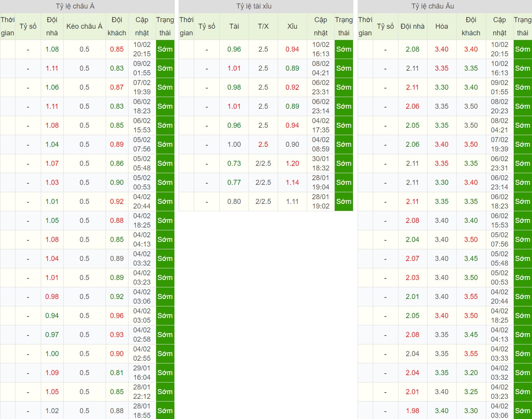Click away odds 3.20 in châu Âu table
This screenshot has width=532, height=419.
[471, 373]
